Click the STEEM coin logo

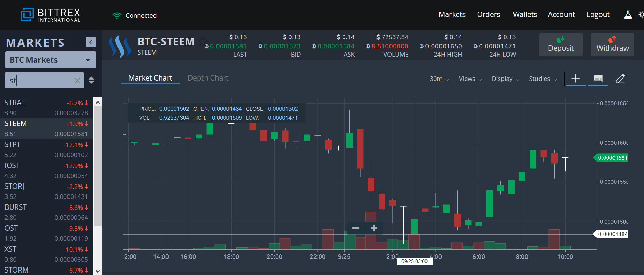pyautogui.click(x=120, y=46)
